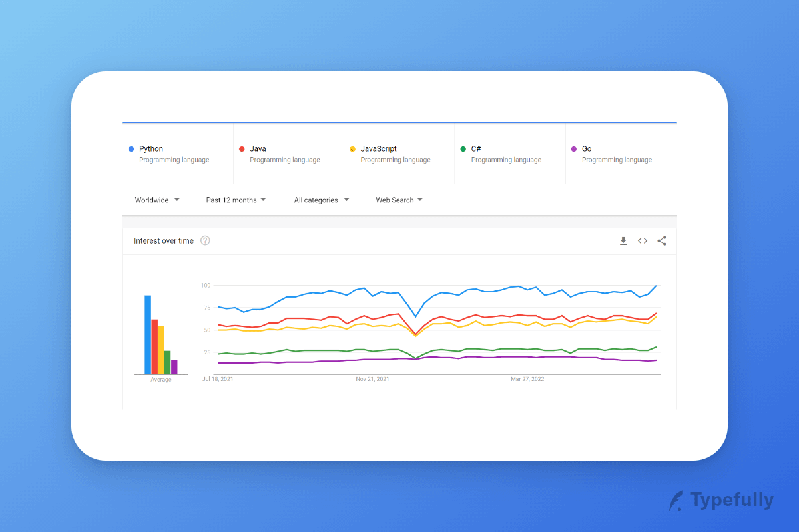Select the Python search term card

[178, 154]
